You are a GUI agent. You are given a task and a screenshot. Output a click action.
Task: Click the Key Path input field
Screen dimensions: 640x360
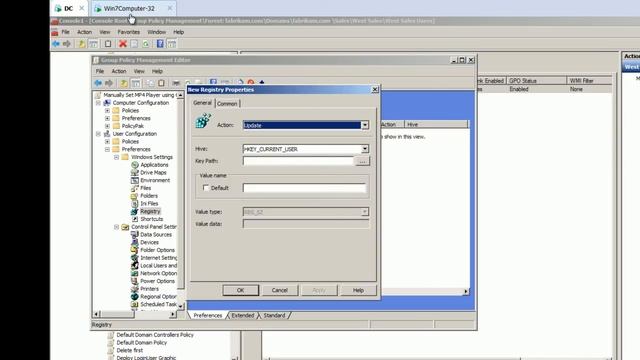click(x=298, y=161)
